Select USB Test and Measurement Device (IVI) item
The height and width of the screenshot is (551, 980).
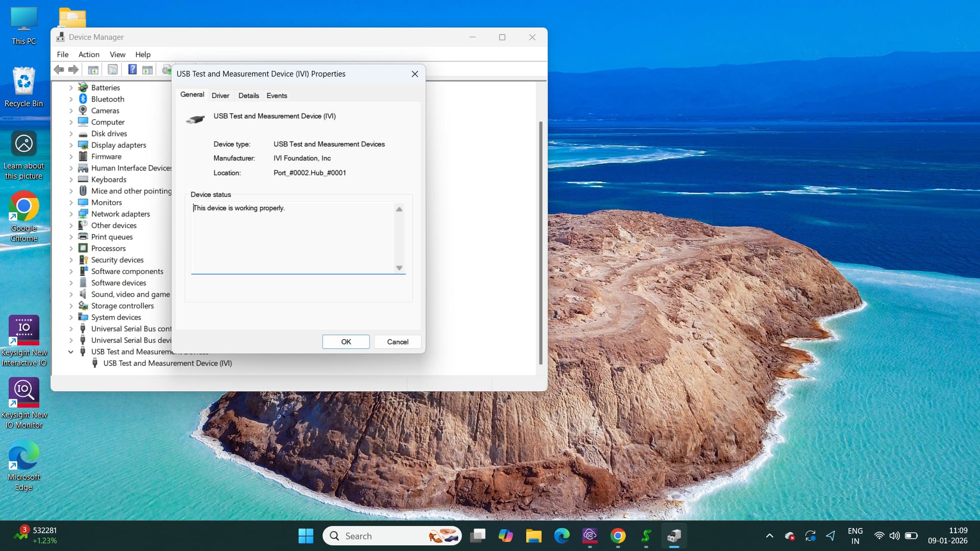[167, 363]
